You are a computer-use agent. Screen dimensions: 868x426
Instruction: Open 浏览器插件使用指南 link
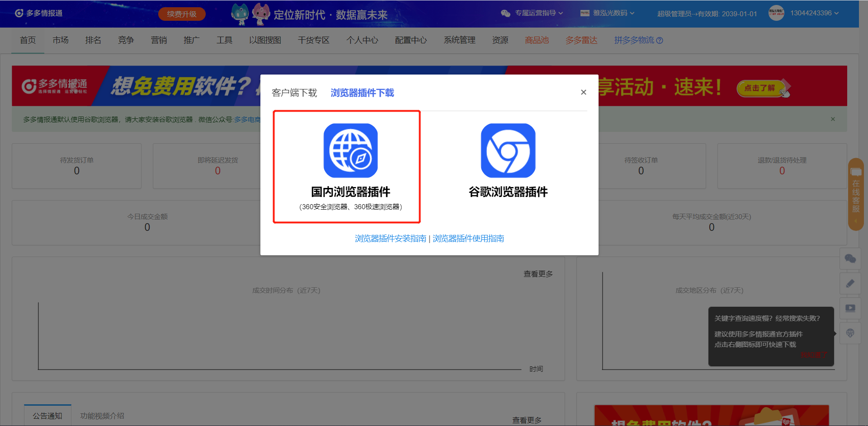(468, 239)
